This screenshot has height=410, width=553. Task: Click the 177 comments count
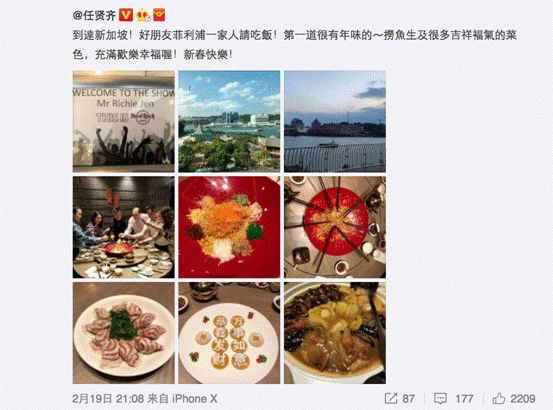(464, 399)
